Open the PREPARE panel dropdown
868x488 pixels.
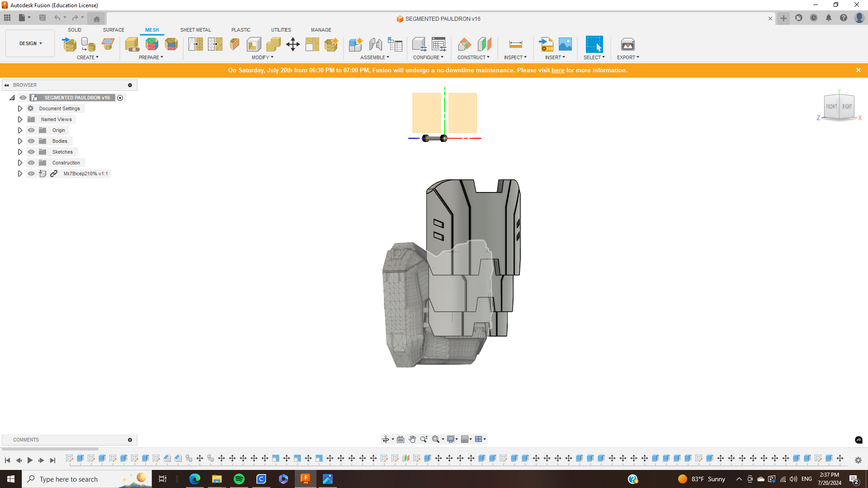click(x=151, y=57)
